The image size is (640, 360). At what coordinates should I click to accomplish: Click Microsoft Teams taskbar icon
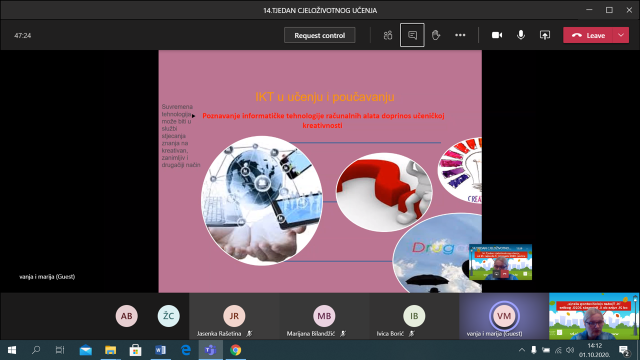211,350
